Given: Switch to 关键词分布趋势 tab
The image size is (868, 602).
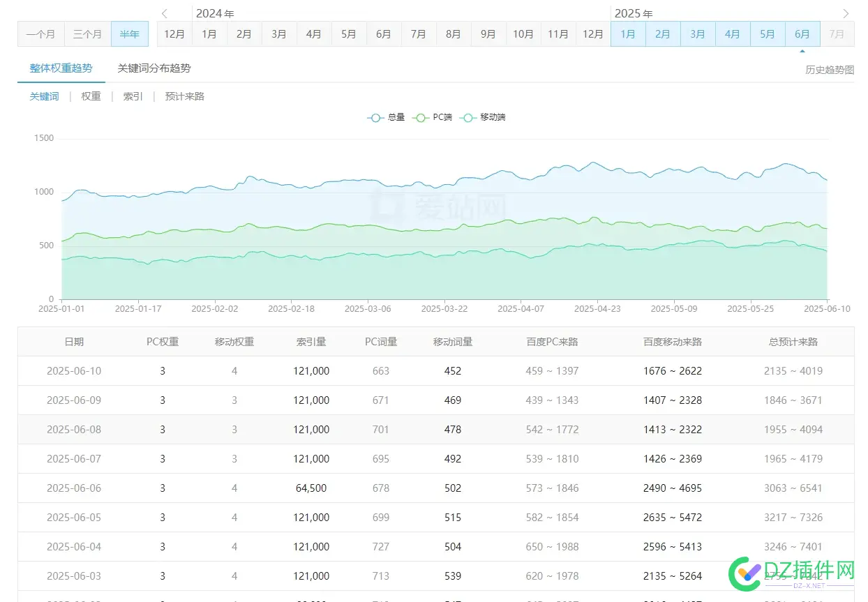Looking at the screenshot, I should [154, 68].
